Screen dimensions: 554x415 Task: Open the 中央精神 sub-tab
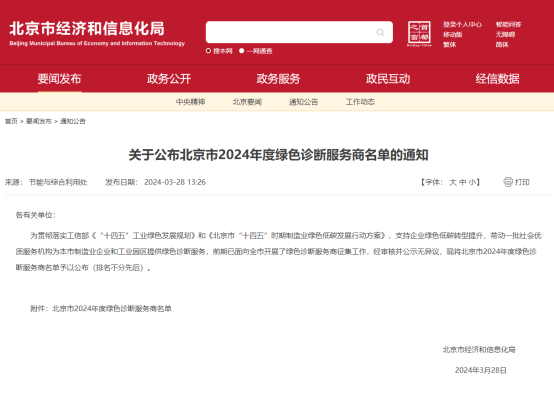coord(190,102)
